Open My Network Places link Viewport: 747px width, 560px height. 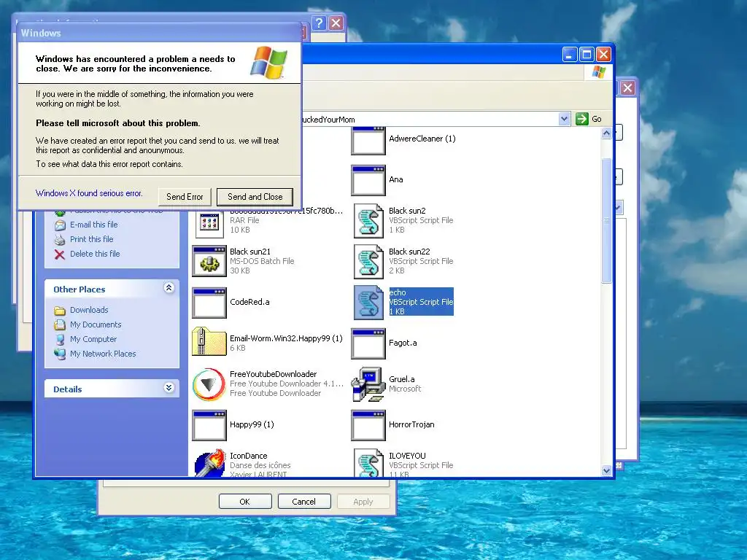[x=103, y=354]
